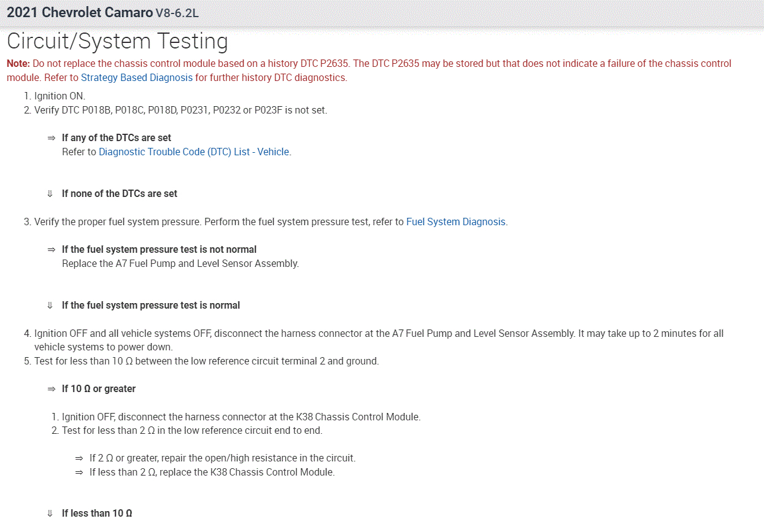The height and width of the screenshot is (532, 764).
Task: Click "Replace the A7 Fuel Pump and Level Sensor Assembly" text
Action: [180, 264]
